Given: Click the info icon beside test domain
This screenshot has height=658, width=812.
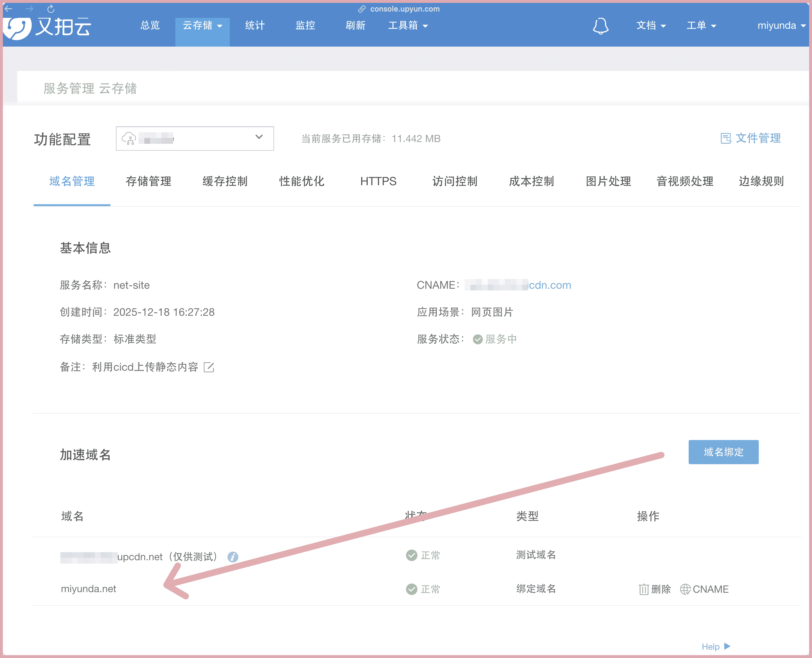Looking at the screenshot, I should click(x=233, y=556).
